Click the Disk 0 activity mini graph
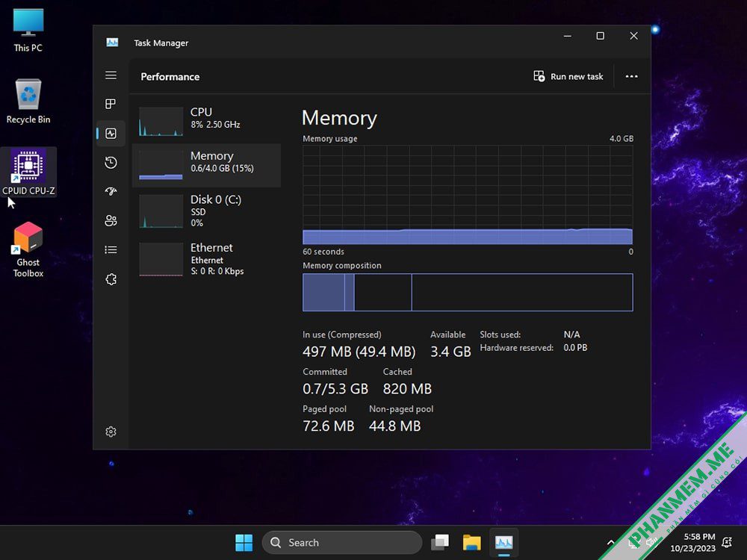747x560 pixels. coord(161,212)
